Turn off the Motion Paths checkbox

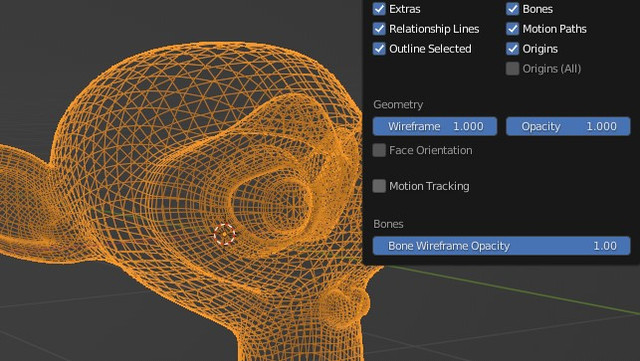click(x=513, y=29)
